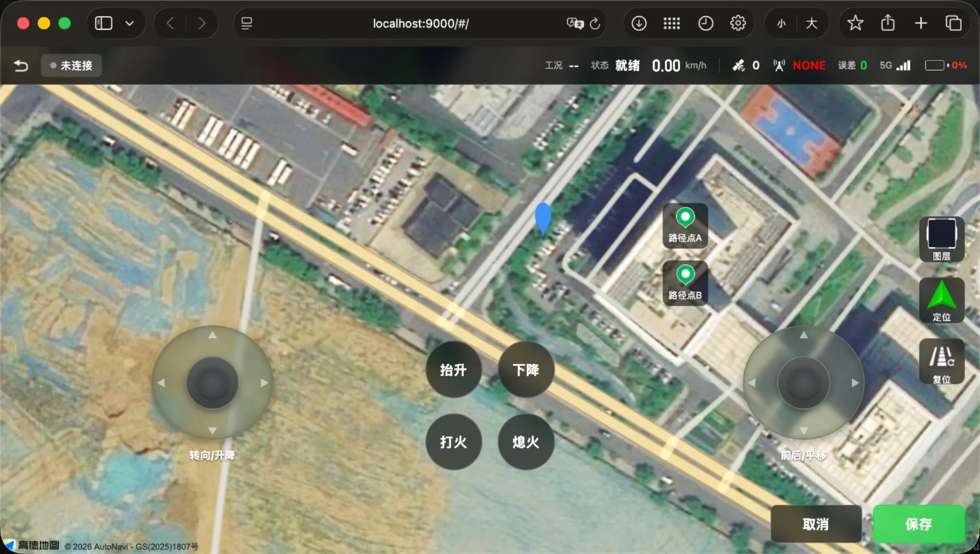980x554 pixels.
Task: Click the green 保存 save button
Action: coord(919,524)
